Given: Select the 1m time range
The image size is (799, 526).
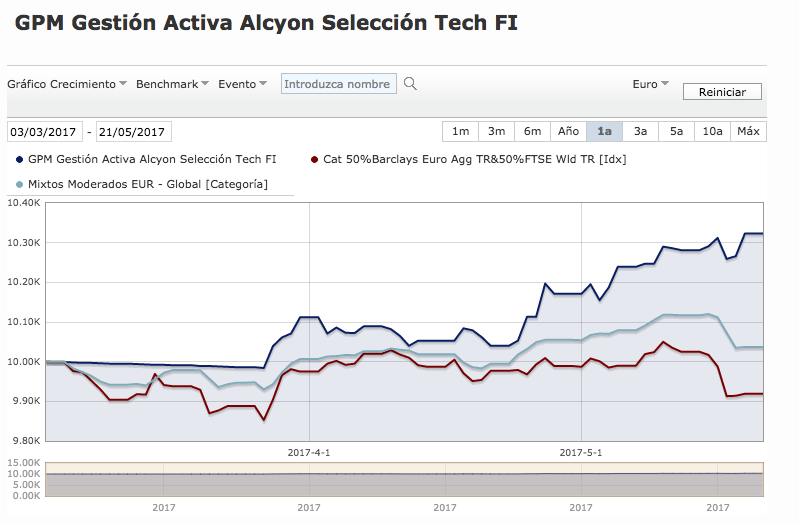Looking at the screenshot, I should (x=460, y=131).
